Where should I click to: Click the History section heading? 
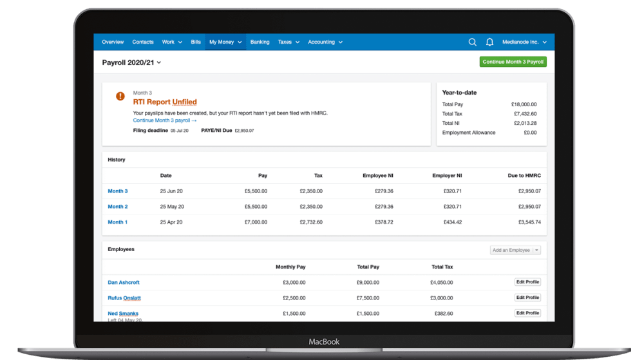point(116,160)
